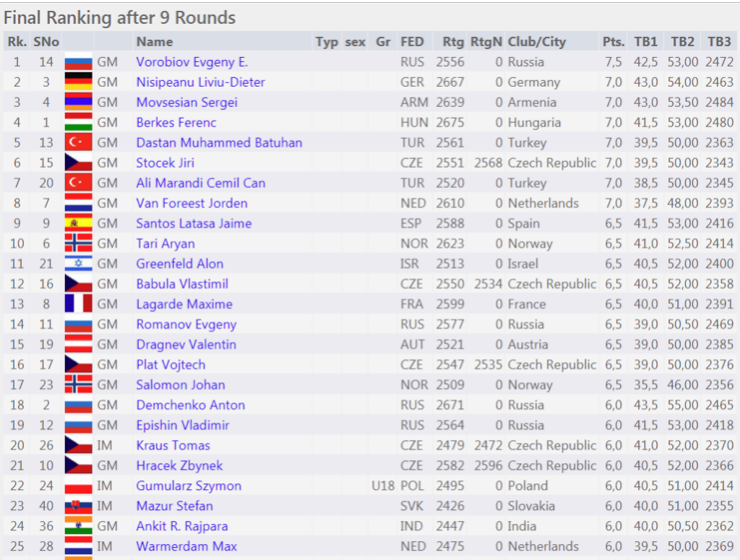This screenshot has width=740, height=560.
Task: Click the Name column header
Action: coord(155,41)
